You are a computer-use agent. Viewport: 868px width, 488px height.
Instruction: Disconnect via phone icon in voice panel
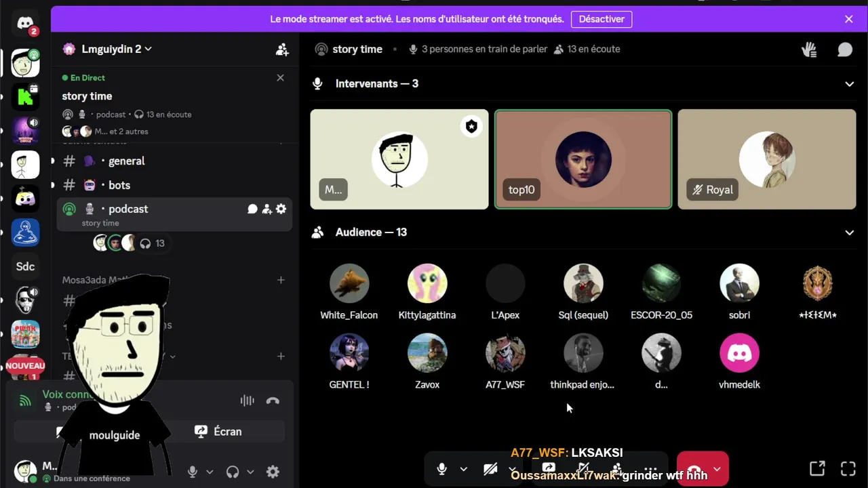[273, 401]
